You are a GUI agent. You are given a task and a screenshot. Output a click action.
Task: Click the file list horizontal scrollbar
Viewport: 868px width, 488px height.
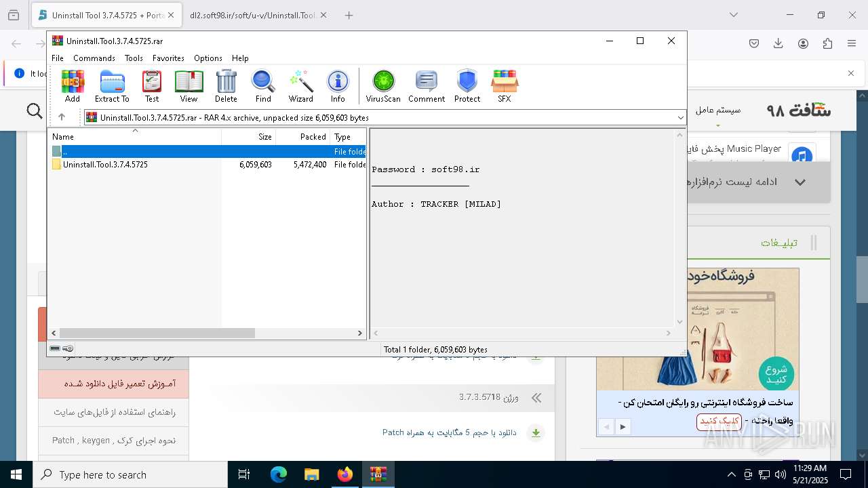[157, 333]
